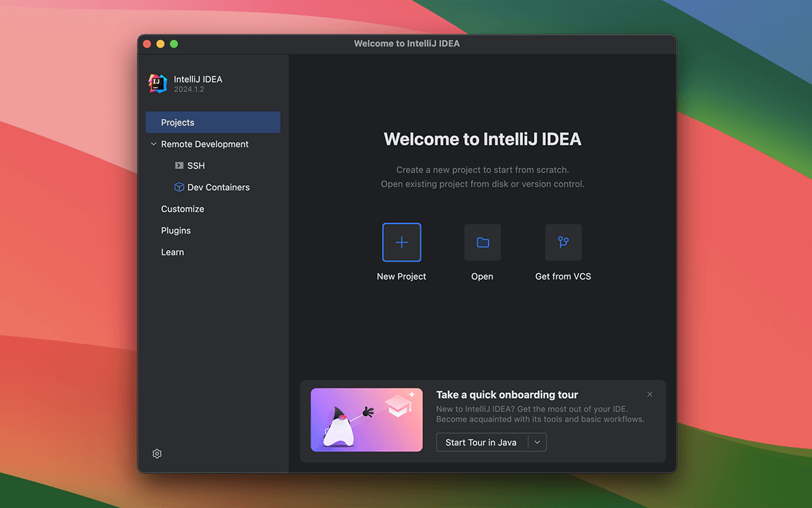
Task: Click the 2024.1.2 version text
Action: (x=189, y=89)
